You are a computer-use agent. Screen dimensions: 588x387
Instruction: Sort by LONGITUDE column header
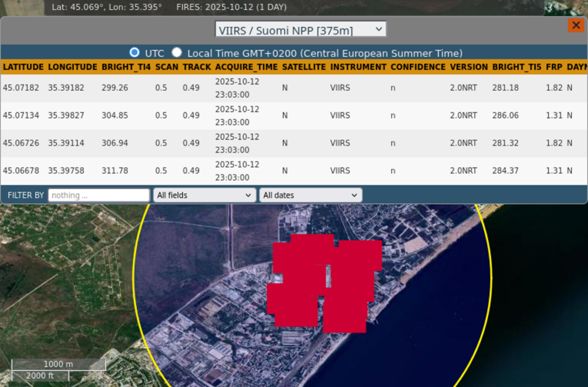coord(72,67)
